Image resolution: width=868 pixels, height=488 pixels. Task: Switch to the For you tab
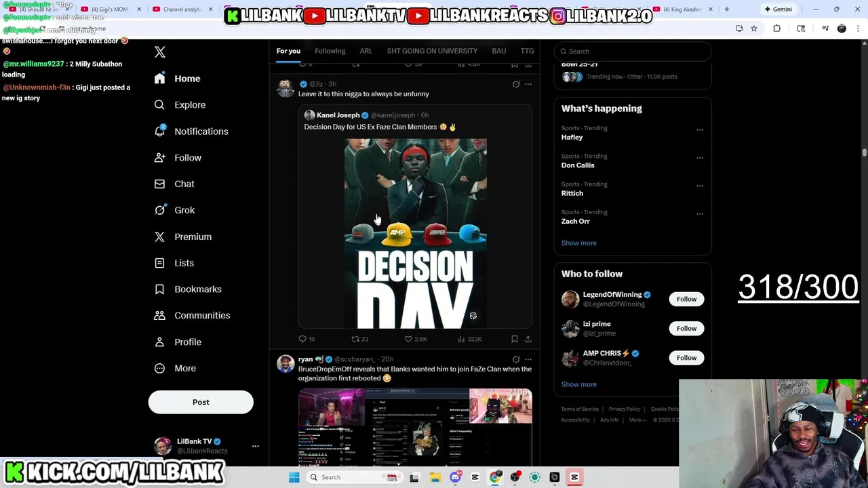[288, 51]
